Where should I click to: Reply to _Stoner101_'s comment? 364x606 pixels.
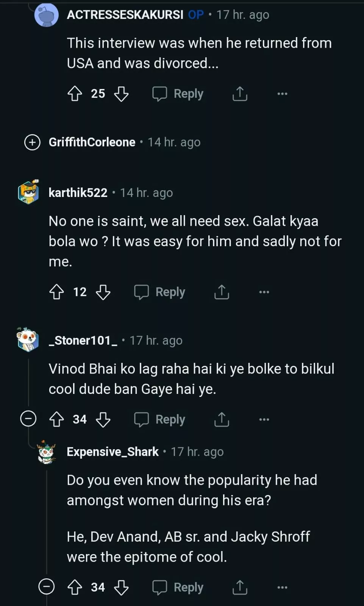click(160, 419)
